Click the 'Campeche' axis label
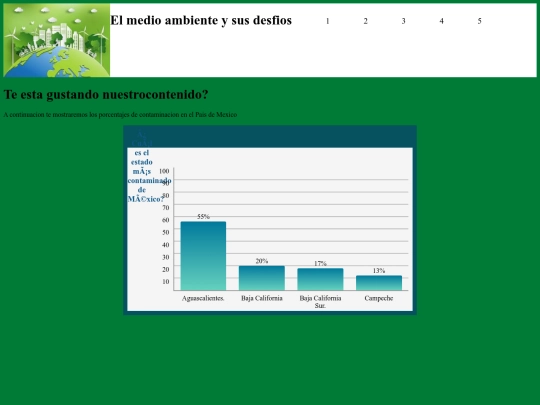 379,298
